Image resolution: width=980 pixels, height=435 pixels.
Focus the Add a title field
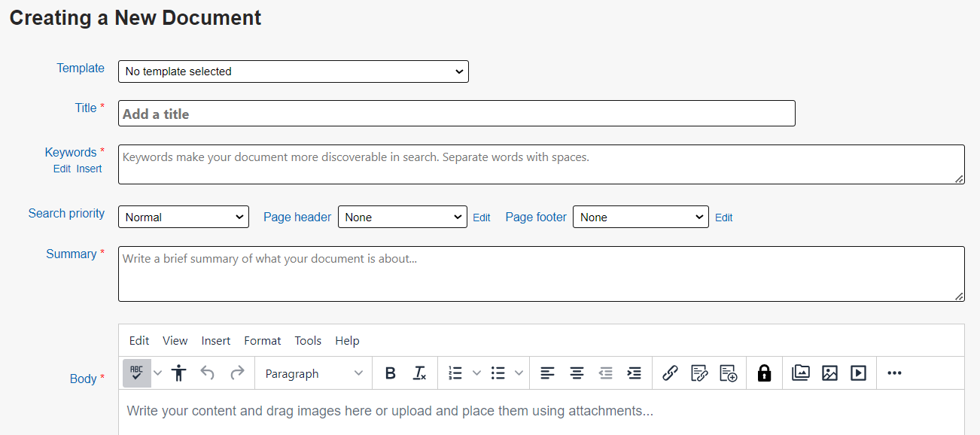(x=457, y=114)
